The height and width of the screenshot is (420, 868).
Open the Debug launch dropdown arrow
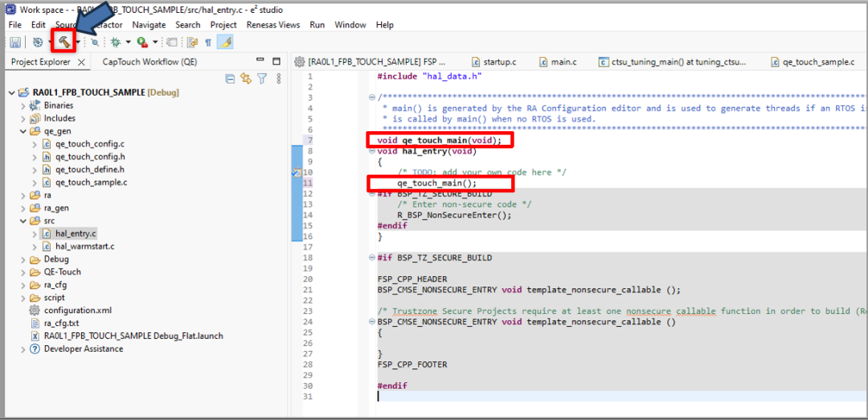click(128, 42)
